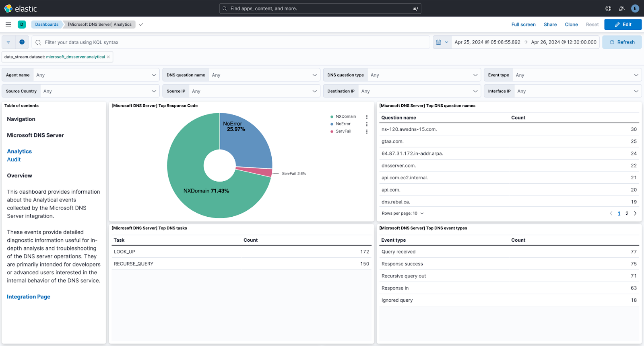Click the Dashboards breadcrumb
This screenshot has height=346, width=644.
coord(47,25)
